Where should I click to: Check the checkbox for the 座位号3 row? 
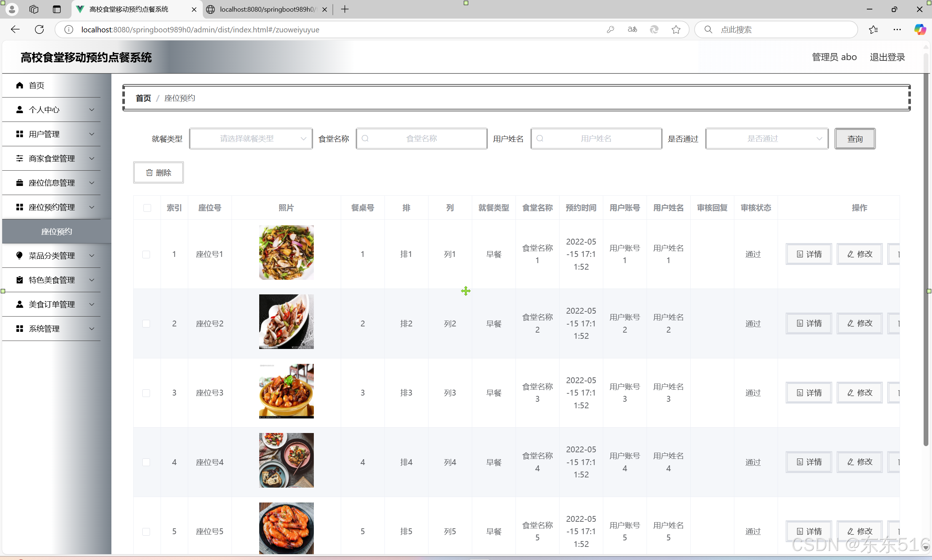click(146, 393)
